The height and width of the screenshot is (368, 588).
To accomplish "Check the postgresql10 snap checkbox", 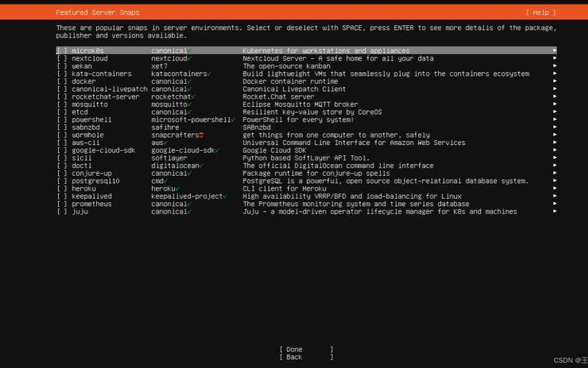I will coord(61,181).
